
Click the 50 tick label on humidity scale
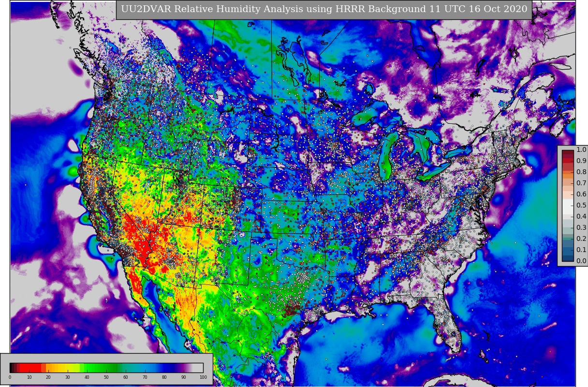pos(106,377)
